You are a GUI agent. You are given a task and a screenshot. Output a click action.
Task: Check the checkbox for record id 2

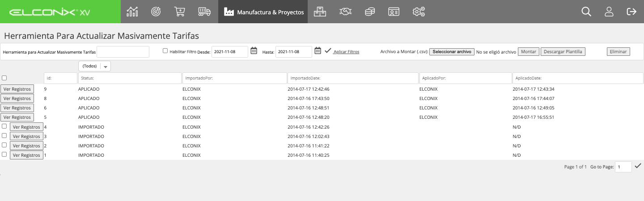(4, 145)
